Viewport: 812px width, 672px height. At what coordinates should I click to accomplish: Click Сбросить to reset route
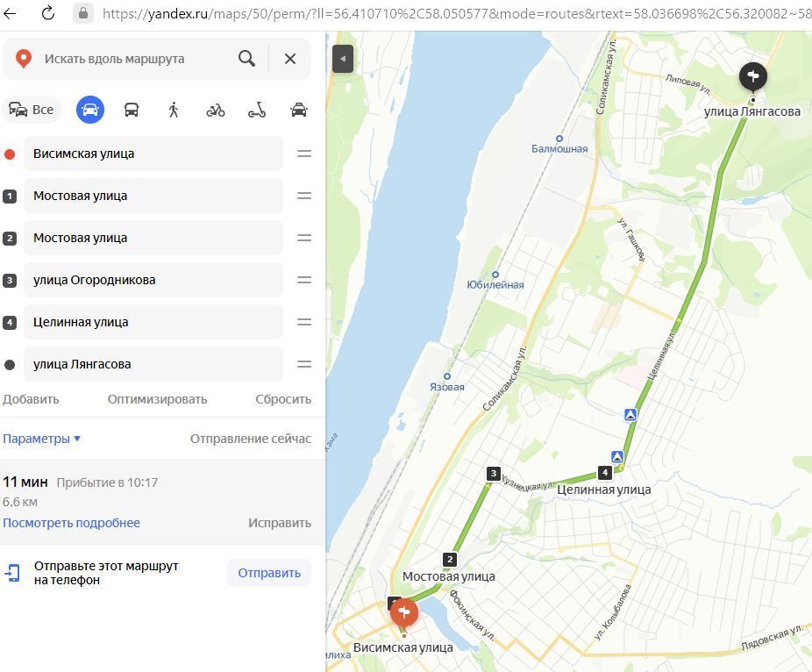283,399
